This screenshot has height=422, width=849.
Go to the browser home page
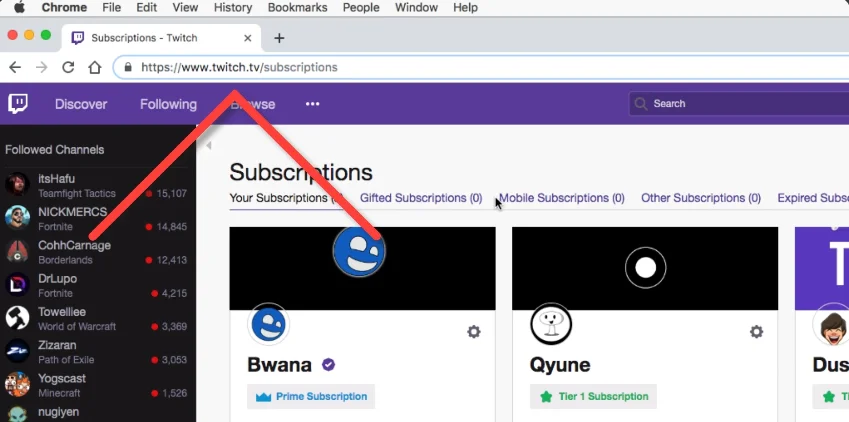(95, 67)
